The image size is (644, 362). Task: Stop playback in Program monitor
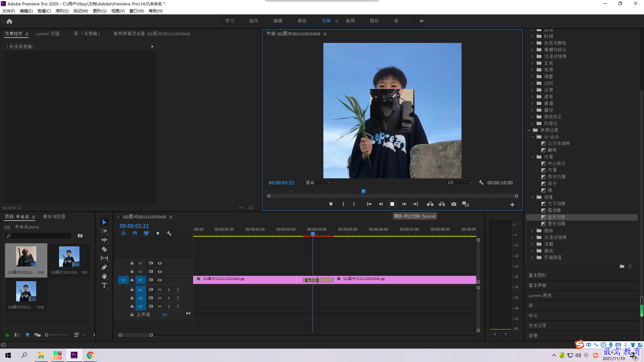tap(392, 204)
